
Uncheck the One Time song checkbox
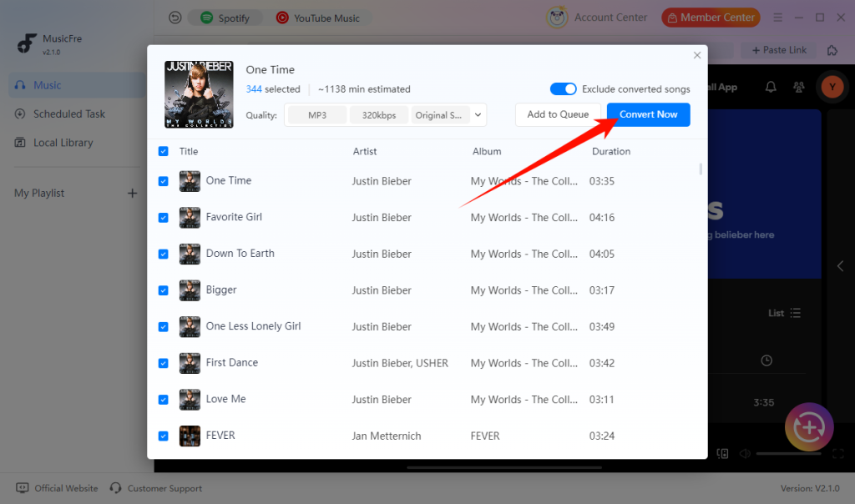pyautogui.click(x=163, y=181)
